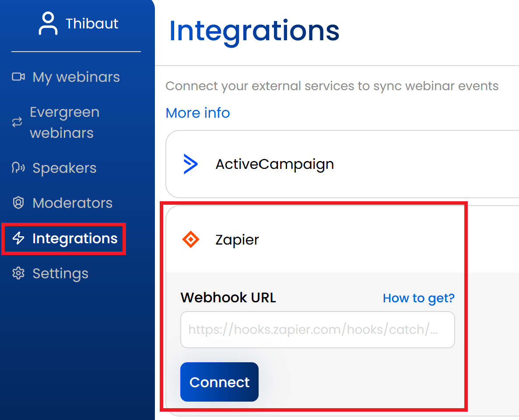Click the Webhook URL label
The height and width of the screenshot is (420, 519).
coord(228,297)
